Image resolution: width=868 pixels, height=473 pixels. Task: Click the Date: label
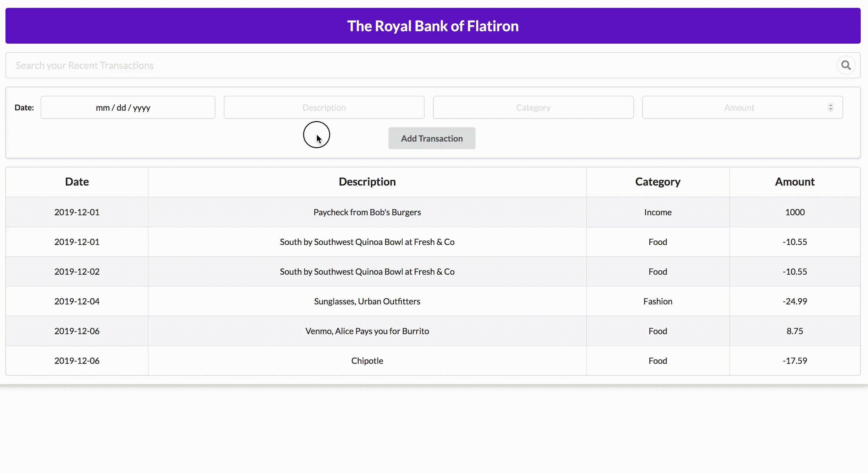pos(24,107)
